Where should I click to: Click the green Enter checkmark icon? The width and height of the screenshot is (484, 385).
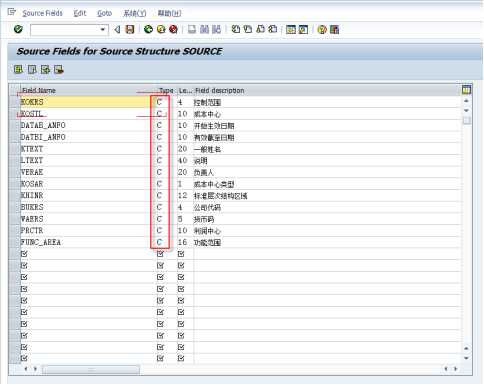coord(18,29)
